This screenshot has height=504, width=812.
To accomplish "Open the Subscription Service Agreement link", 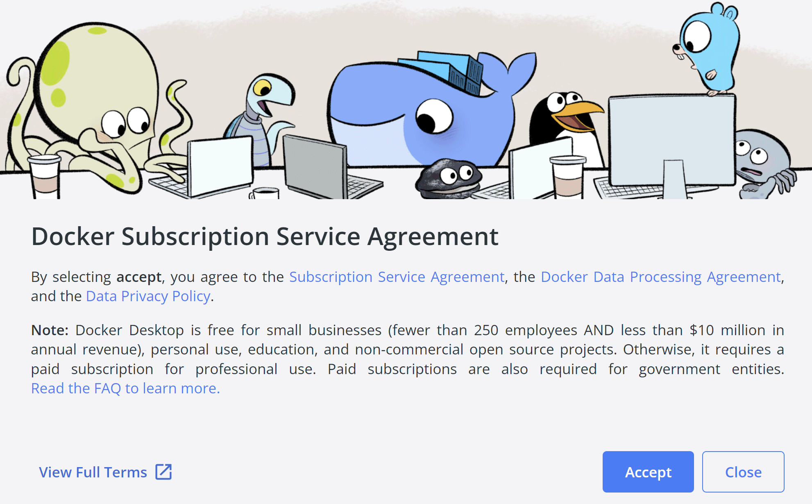I will point(397,277).
